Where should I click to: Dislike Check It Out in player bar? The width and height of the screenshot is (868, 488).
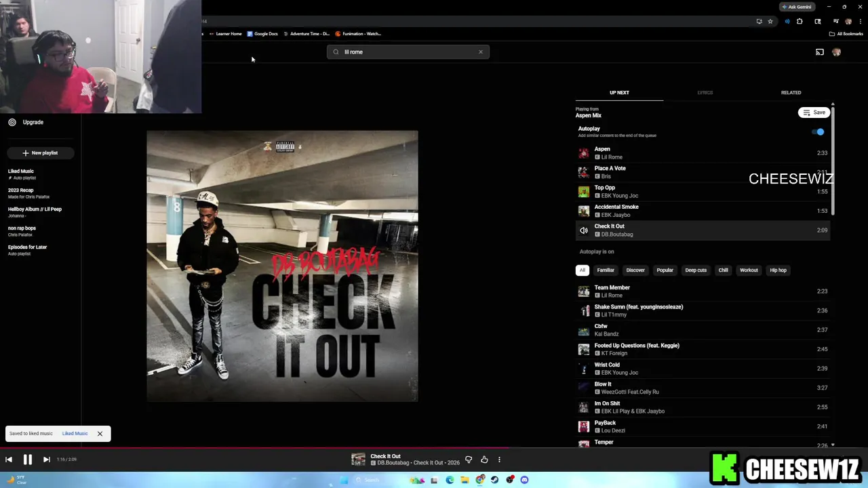click(469, 460)
